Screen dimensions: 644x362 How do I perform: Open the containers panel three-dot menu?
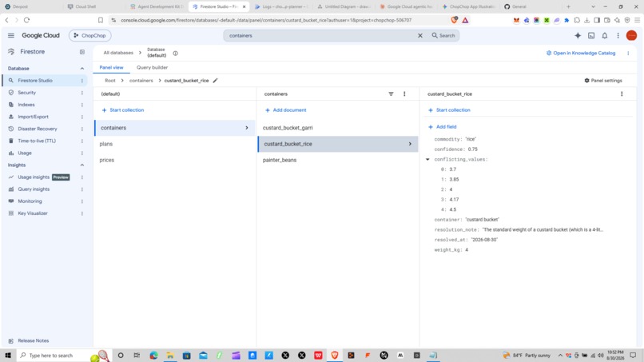(404, 94)
